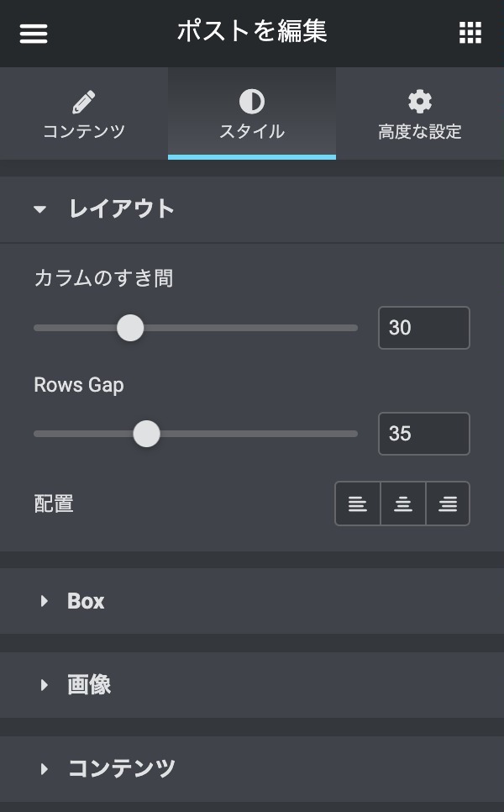Click the pencil icon for コンテンツ
Screen dimensions: 504x812
point(84,102)
